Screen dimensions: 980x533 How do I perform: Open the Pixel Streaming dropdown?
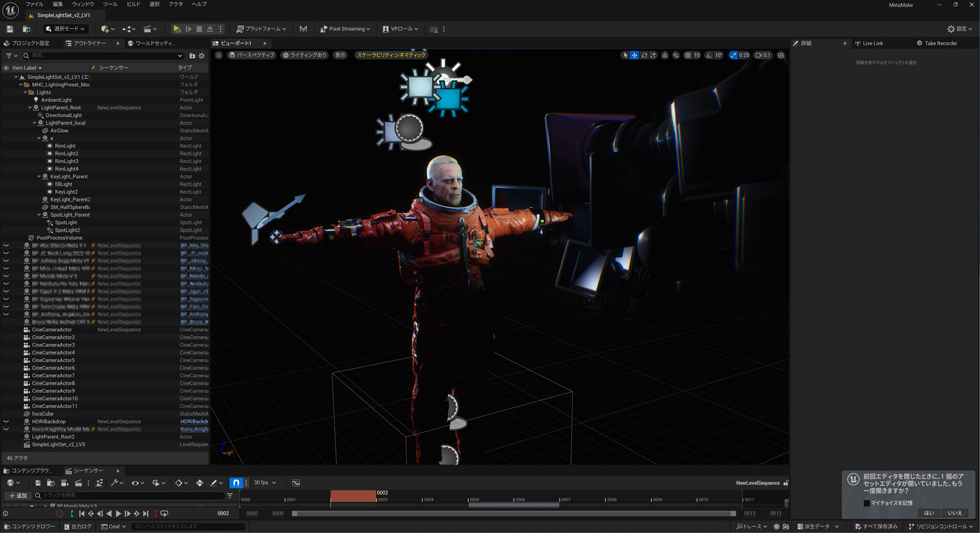[x=345, y=29]
